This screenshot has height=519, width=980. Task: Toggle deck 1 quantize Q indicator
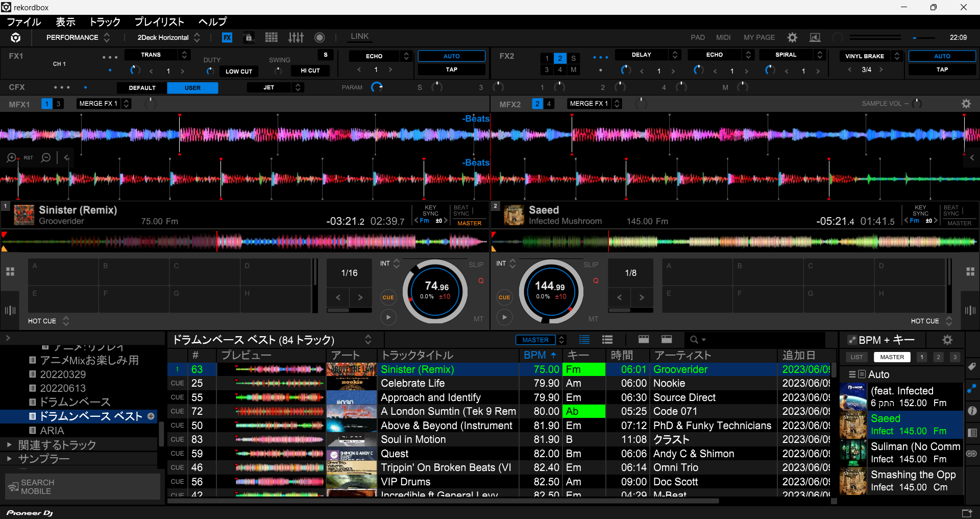click(481, 281)
